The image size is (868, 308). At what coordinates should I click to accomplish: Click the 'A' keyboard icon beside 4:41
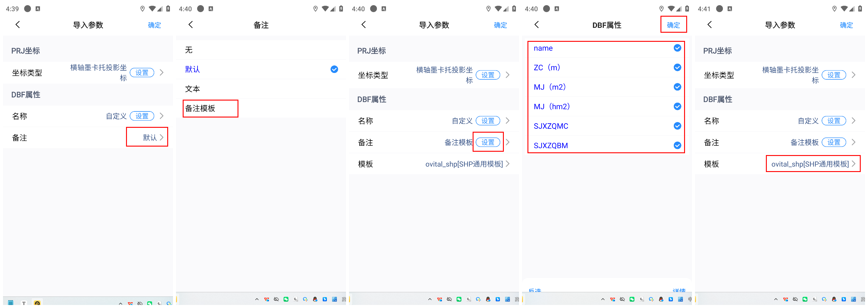pos(730,9)
